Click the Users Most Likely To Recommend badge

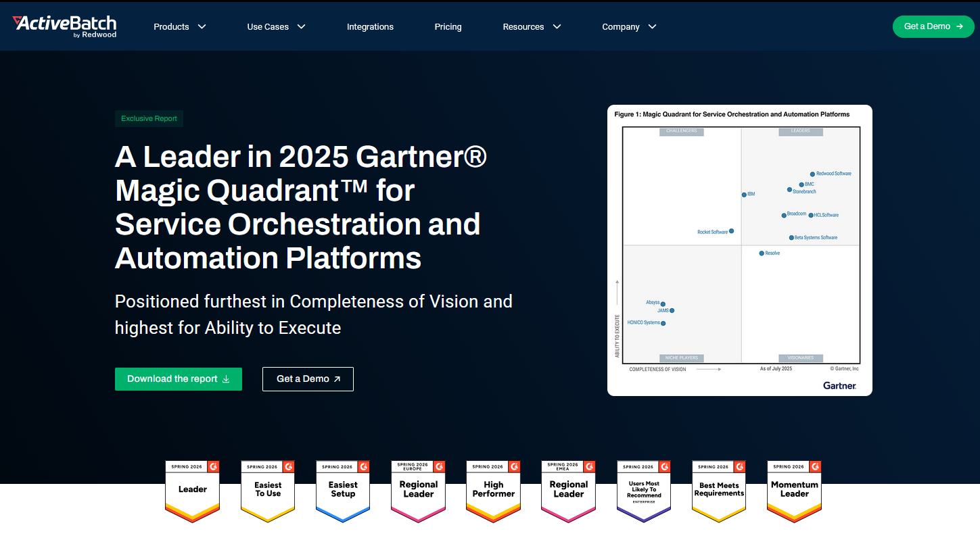click(x=644, y=491)
